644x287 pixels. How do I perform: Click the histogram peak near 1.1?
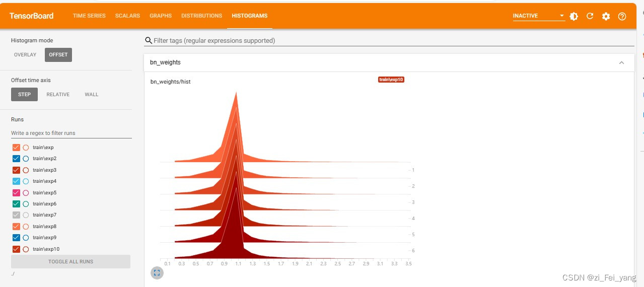[236, 94]
